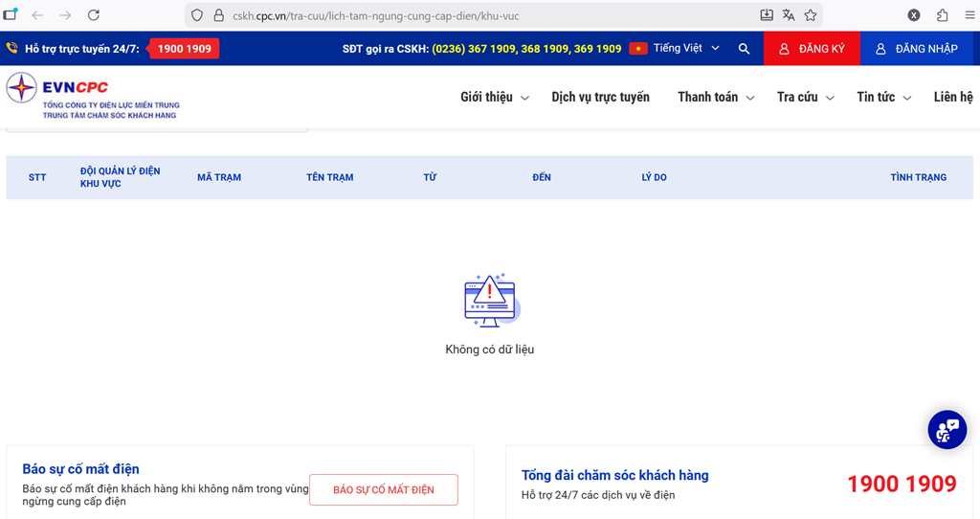The width and height of the screenshot is (980, 519).
Task: Click the search magnifier icon in header
Action: pos(744,49)
